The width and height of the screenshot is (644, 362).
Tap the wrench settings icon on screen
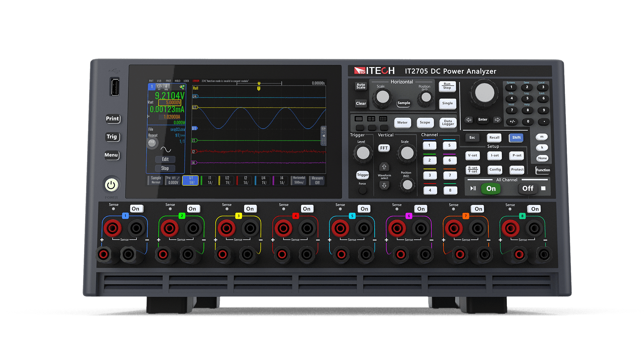(x=182, y=87)
